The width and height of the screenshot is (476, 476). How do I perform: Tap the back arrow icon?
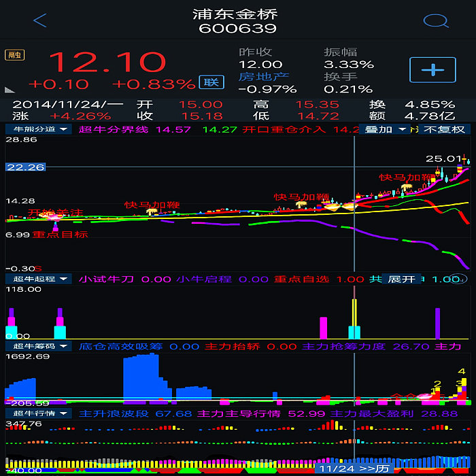(39, 20)
